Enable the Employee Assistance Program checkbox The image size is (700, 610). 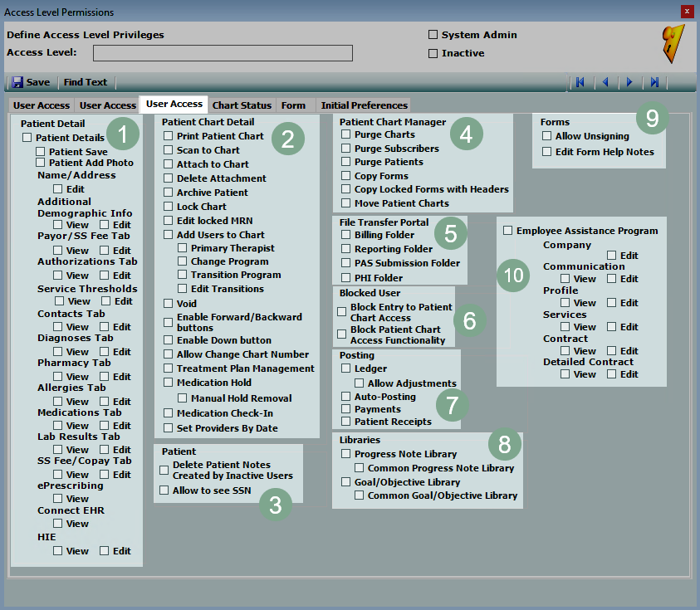508,231
